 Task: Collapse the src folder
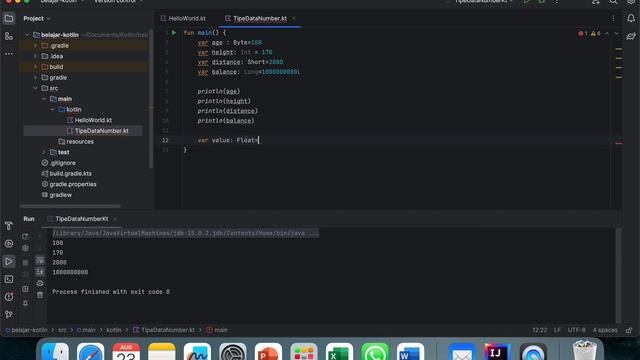click(36, 88)
